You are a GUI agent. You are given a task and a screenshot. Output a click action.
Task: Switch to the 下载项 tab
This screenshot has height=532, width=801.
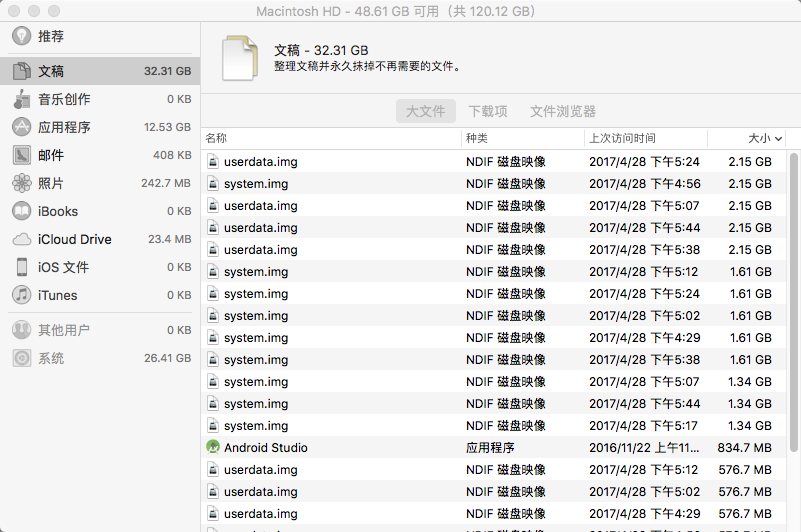488,111
